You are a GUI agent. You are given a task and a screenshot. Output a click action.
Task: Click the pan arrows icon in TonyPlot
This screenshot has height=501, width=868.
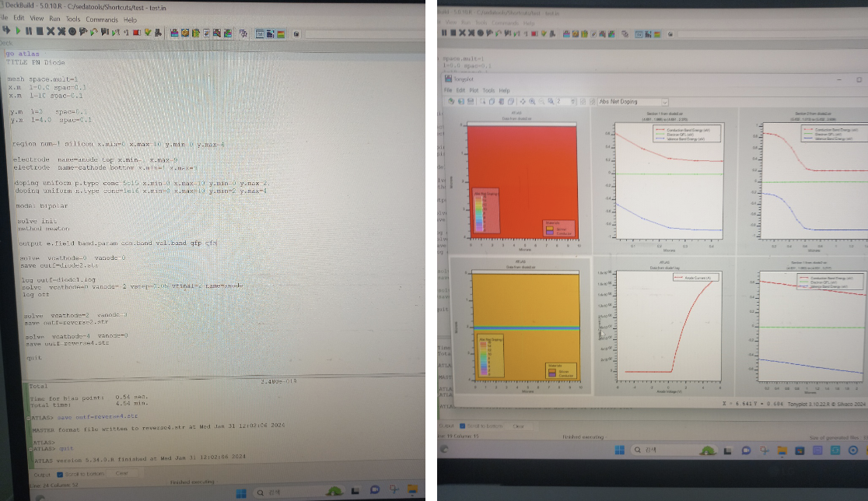click(522, 102)
